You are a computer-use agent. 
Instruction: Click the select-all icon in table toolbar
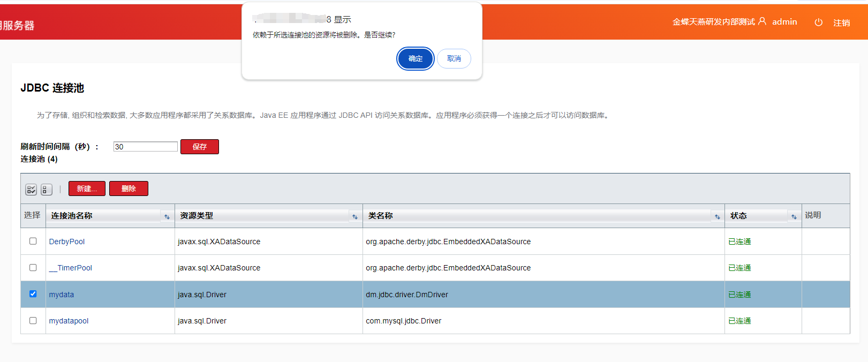(x=31, y=190)
